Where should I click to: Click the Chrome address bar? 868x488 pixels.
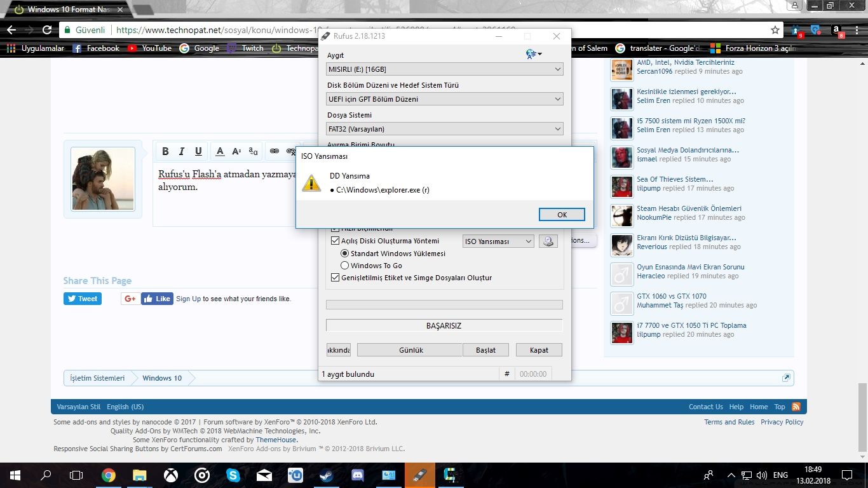(x=419, y=30)
